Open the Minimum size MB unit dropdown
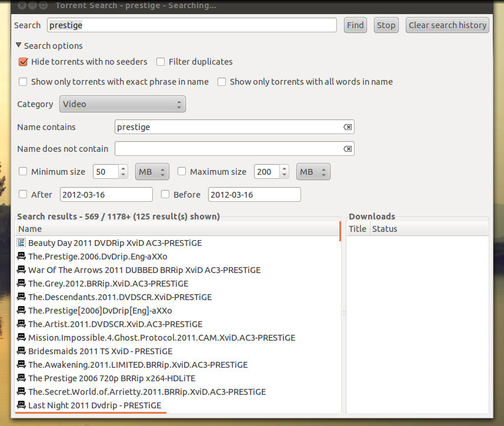 (x=152, y=172)
